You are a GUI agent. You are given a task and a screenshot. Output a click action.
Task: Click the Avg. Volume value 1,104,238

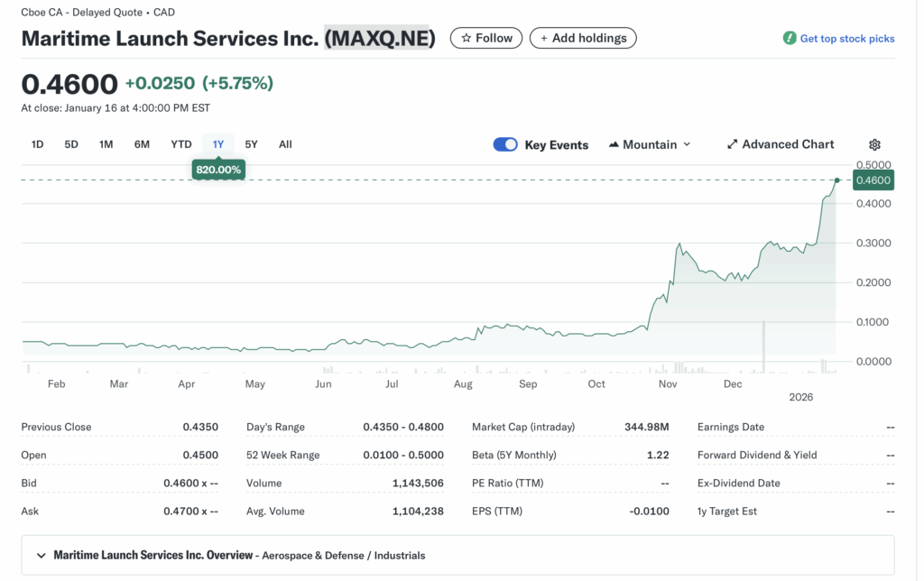tap(418, 512)
